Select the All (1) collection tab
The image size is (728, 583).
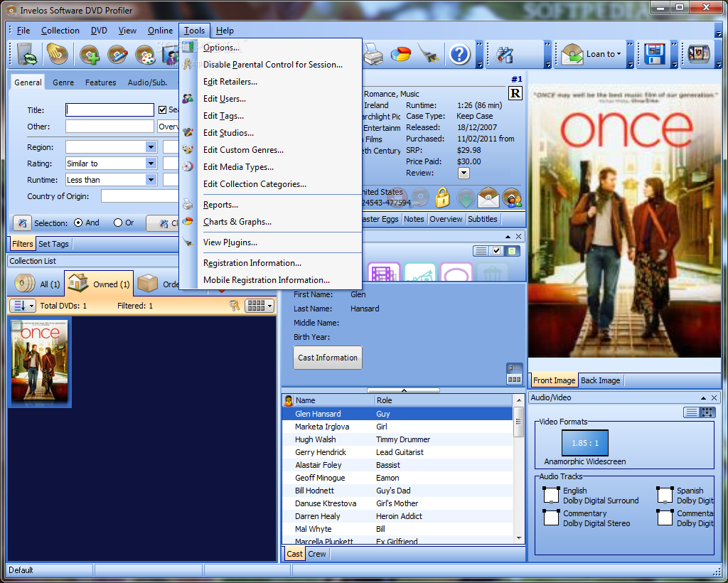tap(37, 284)
